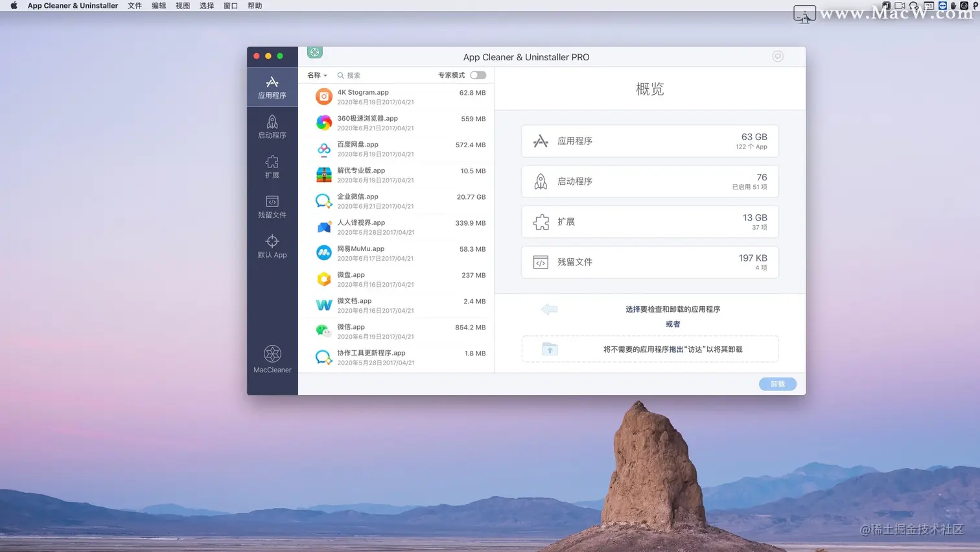
Task: Click the 微文档 app icon
Action: tap(323, 305)
